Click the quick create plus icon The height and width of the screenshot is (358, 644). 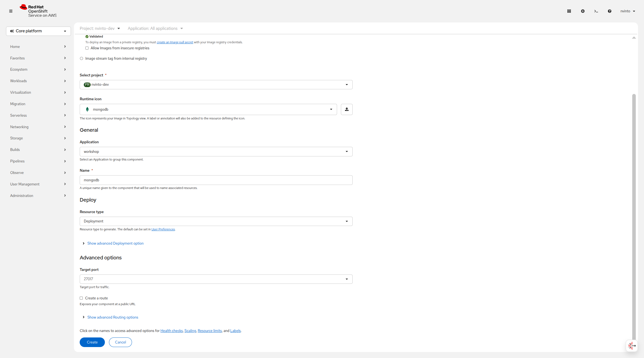point(583,11)
